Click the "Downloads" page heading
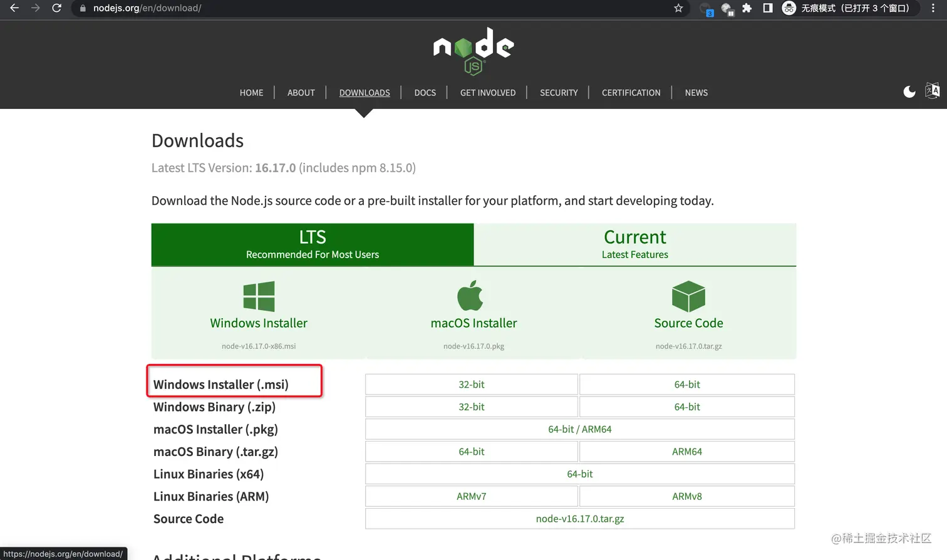 (x=197, y=141)
